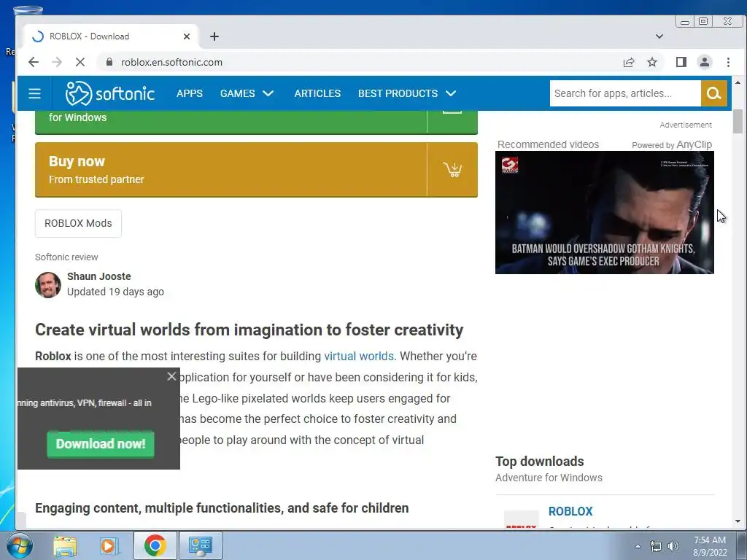The image size is (747, 560).
Task: Click the Adventure for Windows text
Action: coord(549,478)
